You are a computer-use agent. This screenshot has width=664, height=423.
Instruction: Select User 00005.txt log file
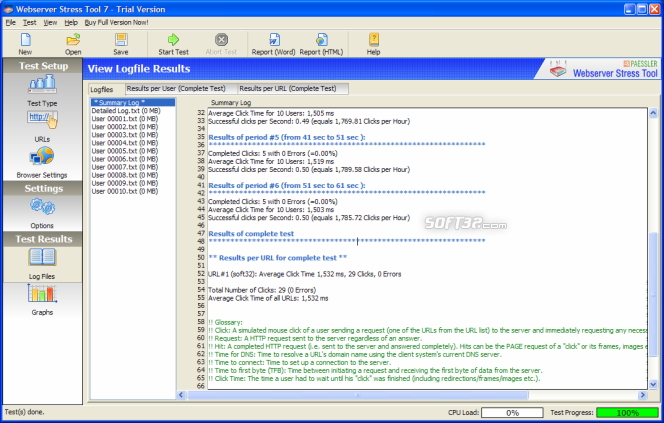point(124,151)
